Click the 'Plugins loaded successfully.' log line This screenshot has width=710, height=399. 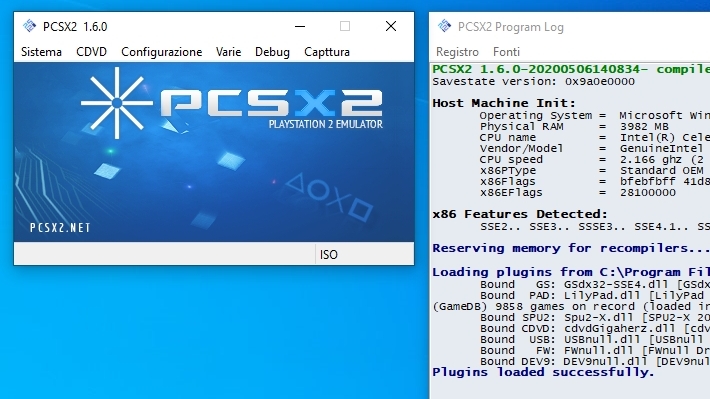click(543, 372)
